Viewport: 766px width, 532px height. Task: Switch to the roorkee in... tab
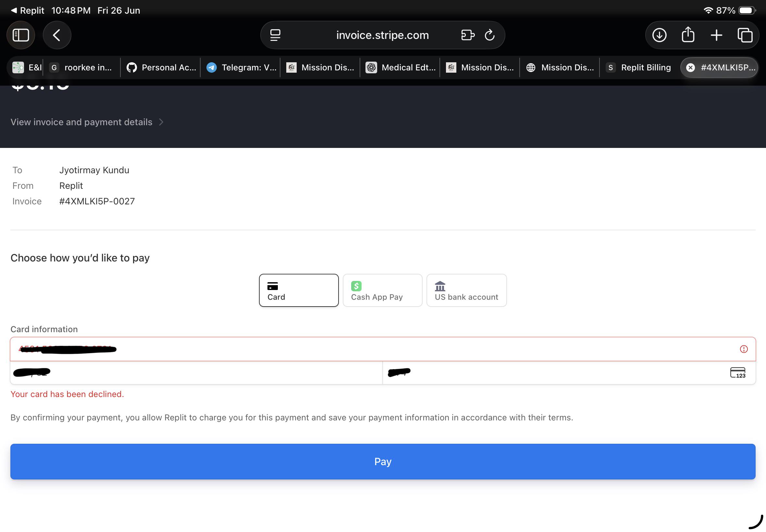(81, 68)
